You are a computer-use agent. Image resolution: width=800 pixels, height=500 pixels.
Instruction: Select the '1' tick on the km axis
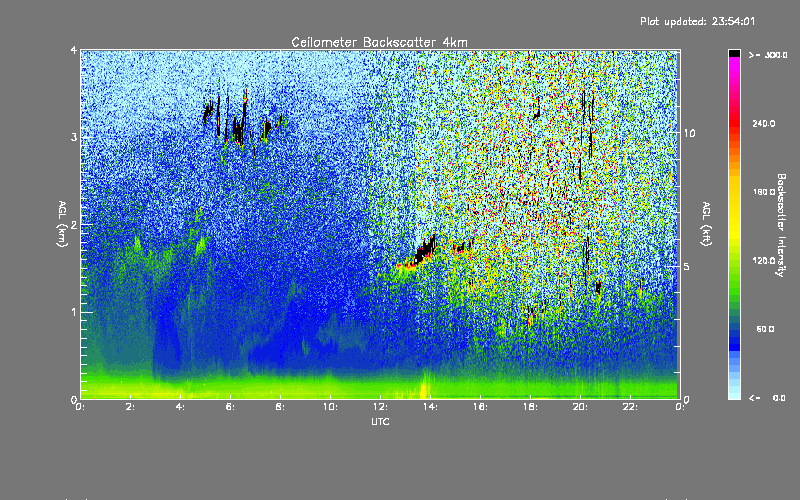74,312
